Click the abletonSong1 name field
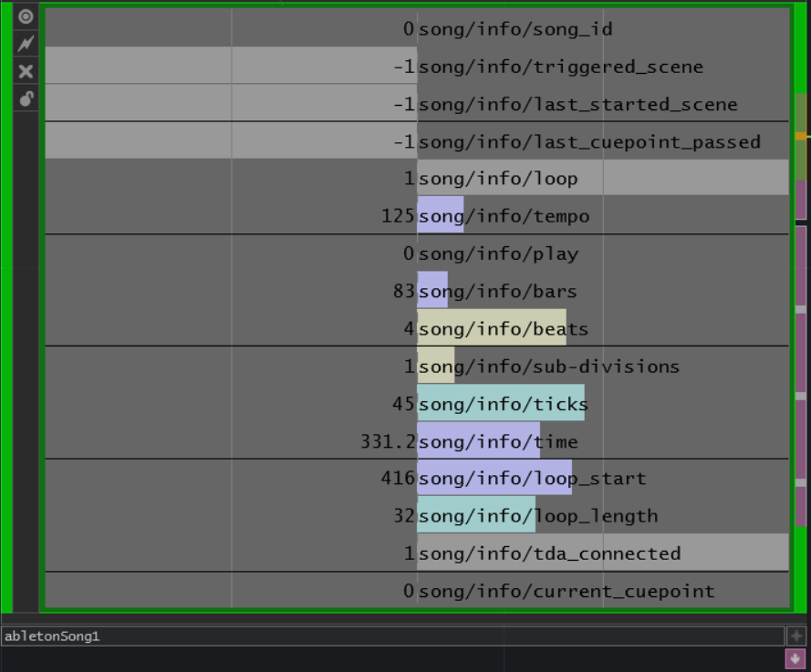This screenshot has width=811, height=672. (392, 636)
